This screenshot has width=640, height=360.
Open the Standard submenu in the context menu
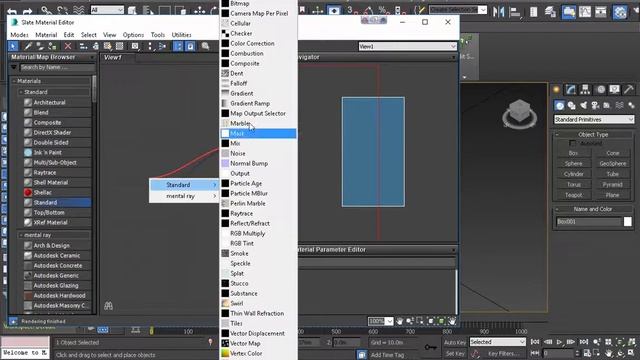[x=184, y=185]
